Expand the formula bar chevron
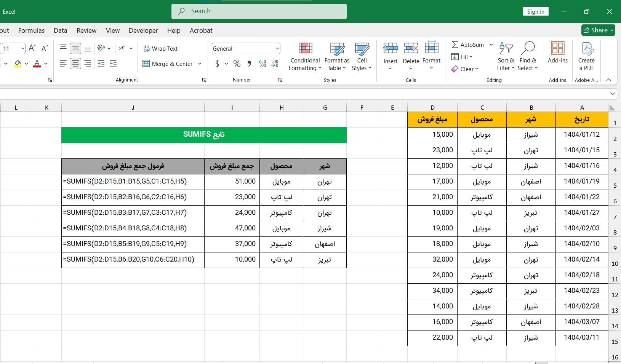Viewport: 621px width, 364px height. pyautogui.click(x=613, y=94)
